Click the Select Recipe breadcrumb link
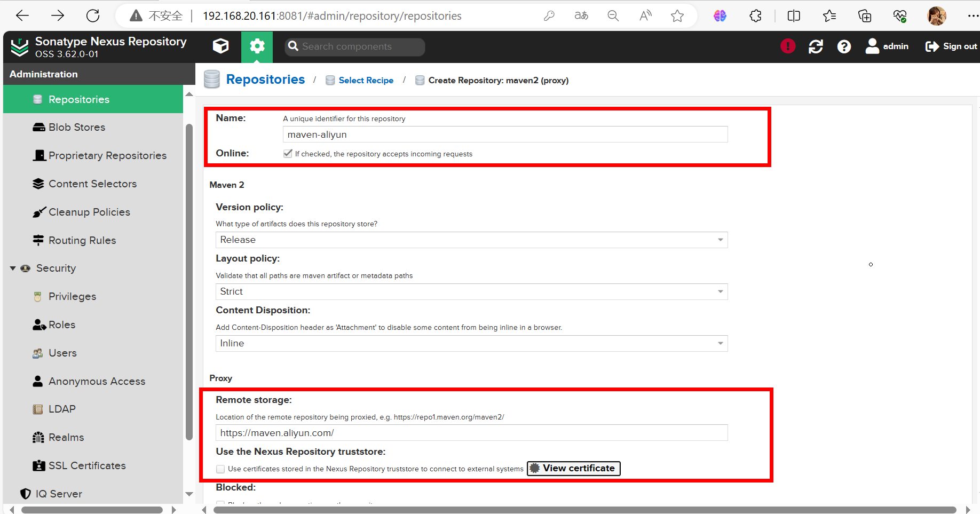Image resolution: width=980 pixels, height=514 pixels. [366, 80]
